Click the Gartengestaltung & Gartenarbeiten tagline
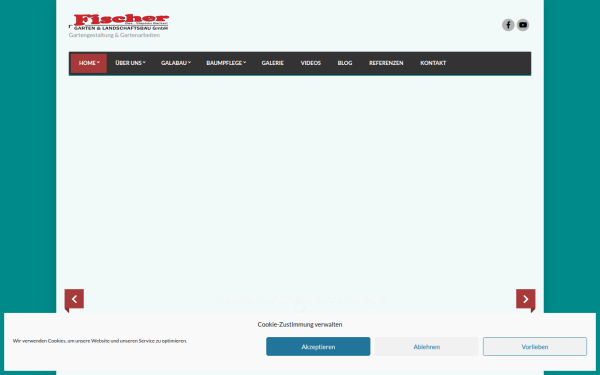600x375 pixels. coord(114,35)
